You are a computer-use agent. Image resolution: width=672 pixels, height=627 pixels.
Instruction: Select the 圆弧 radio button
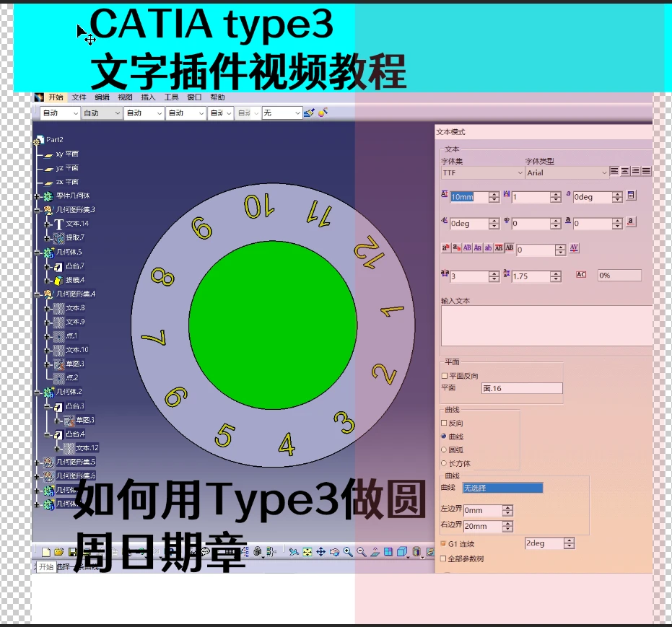coord(444,450)
